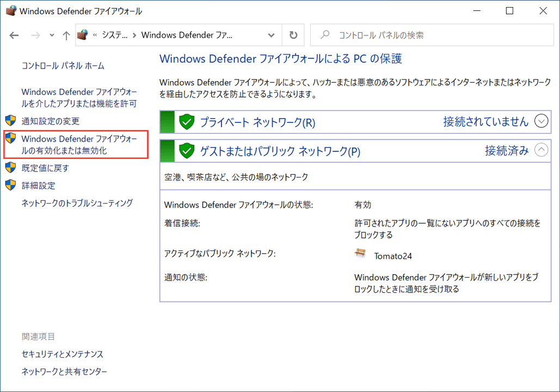Click the Windows Defender breadcrumb segment
The height and width of the screenshot is (392, 560).
tap(187, 35)
